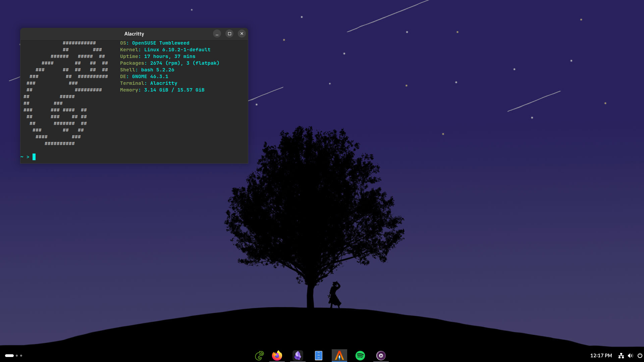The height and width of the screenshot is (362, 644).
Task: Switch to the third workspace dot
Action: click(21, 356)
